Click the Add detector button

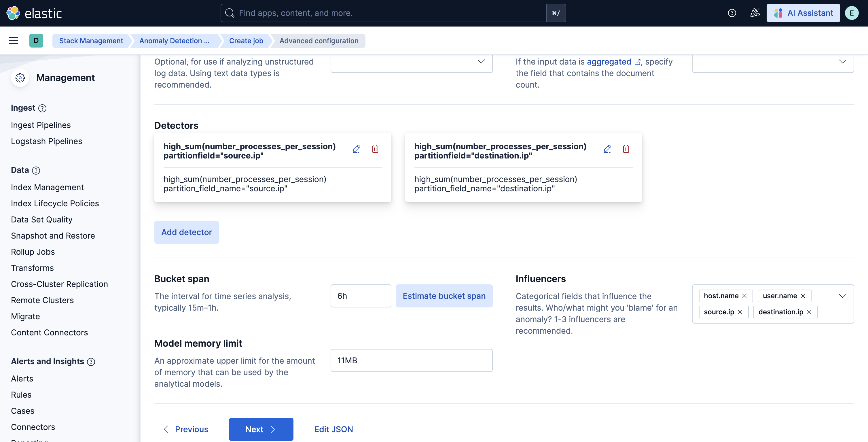pos(186,232)
